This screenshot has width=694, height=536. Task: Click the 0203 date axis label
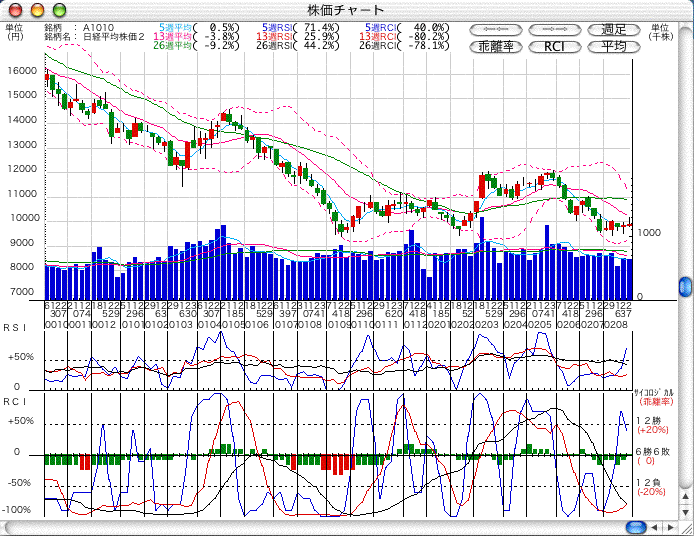(x=485, y=324)
